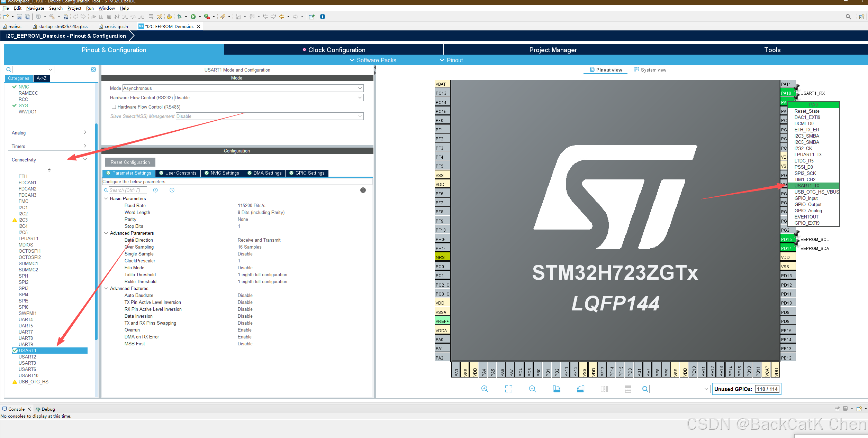Open the pin search dropdown

tap(706, 389)
